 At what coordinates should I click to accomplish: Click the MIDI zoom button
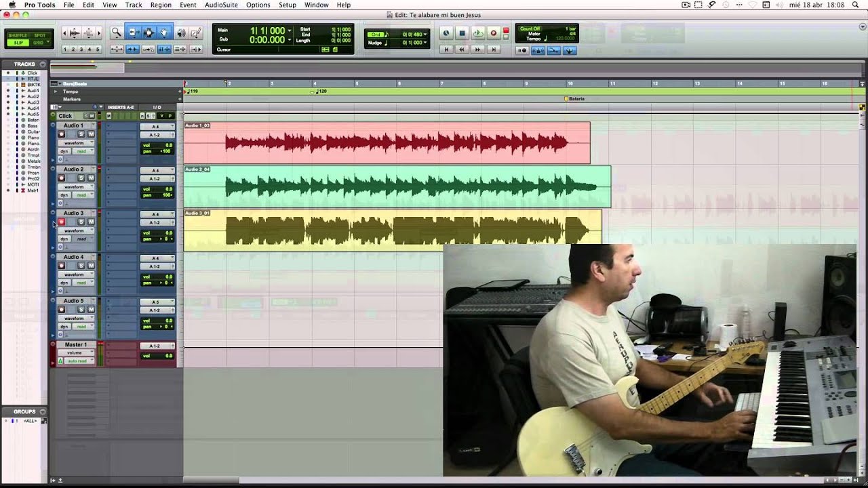tap(88, 33)
